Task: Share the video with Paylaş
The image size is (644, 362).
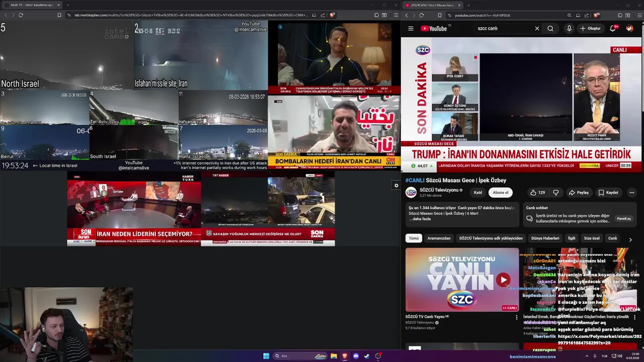Action: point(579,193)
